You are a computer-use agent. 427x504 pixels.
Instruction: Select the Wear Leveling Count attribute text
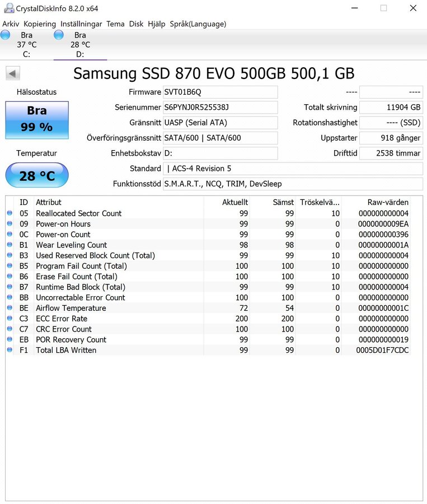[71, 245]
